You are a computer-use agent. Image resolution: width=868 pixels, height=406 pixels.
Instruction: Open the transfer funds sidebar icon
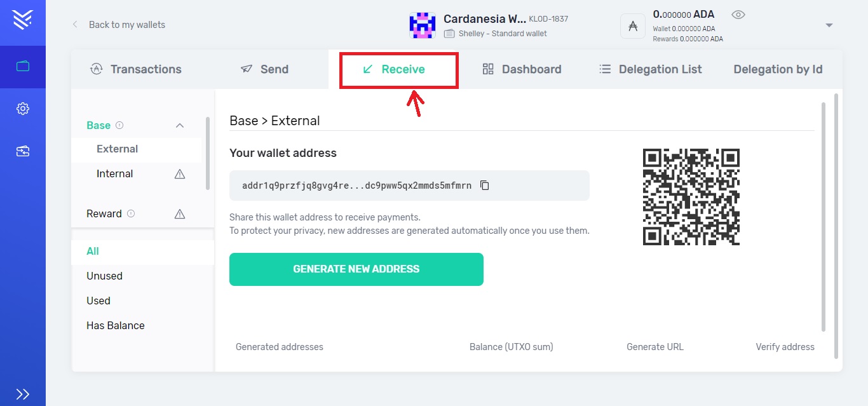(x=23, y=151)
